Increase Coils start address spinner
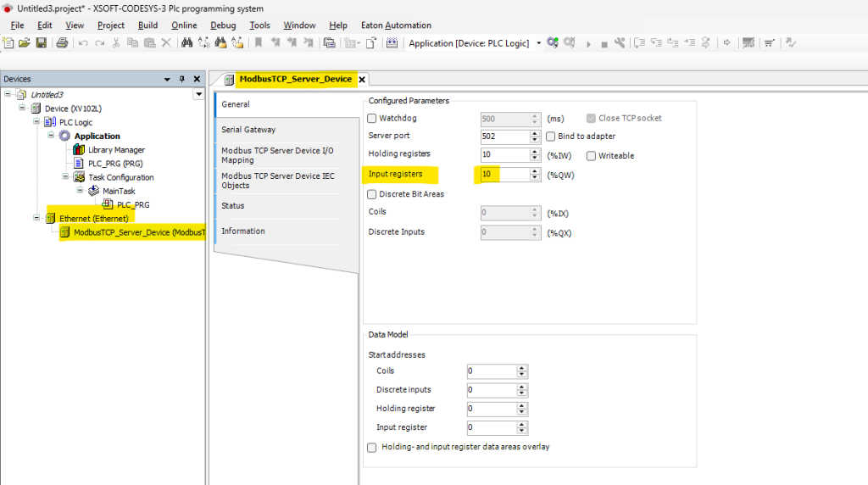 coord(522,368)
